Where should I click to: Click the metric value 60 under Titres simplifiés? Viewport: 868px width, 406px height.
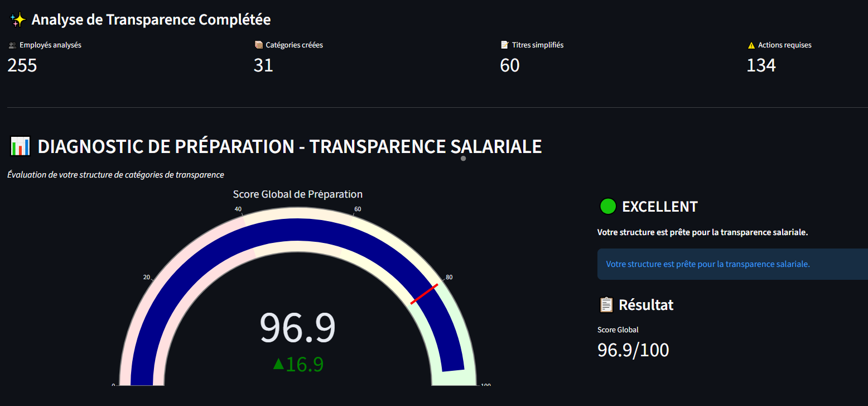pyautogui.click(x=509, y=65)
